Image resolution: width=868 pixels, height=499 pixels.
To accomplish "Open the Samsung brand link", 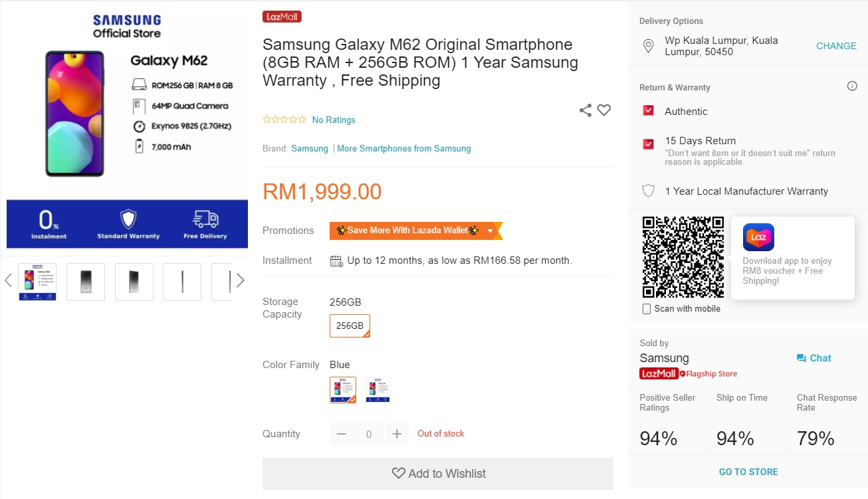I will 310,149.
